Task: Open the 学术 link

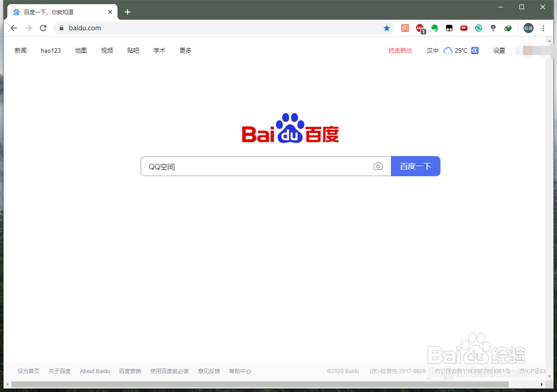Action: (x=160, y=50)
